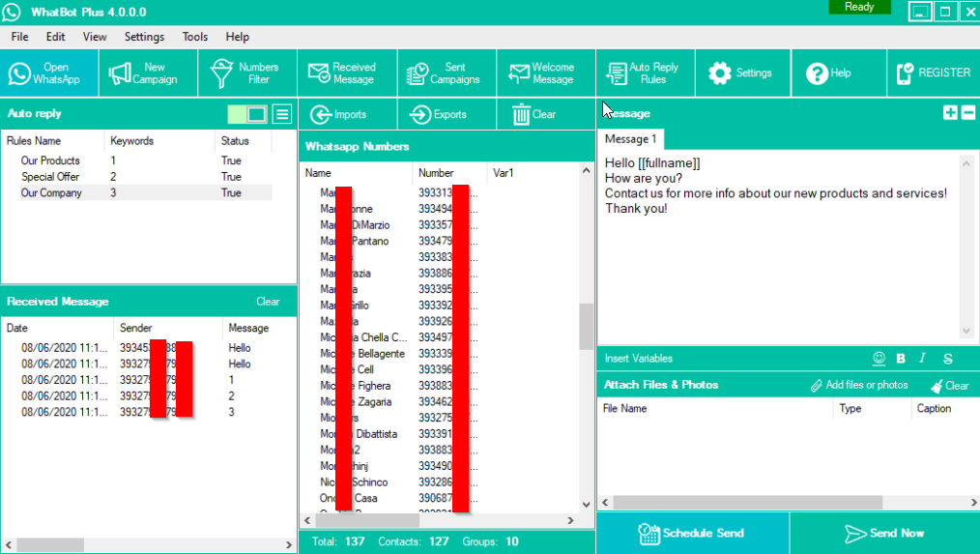Toggle the Auto reply switch
980x554 pixels.
247,114
